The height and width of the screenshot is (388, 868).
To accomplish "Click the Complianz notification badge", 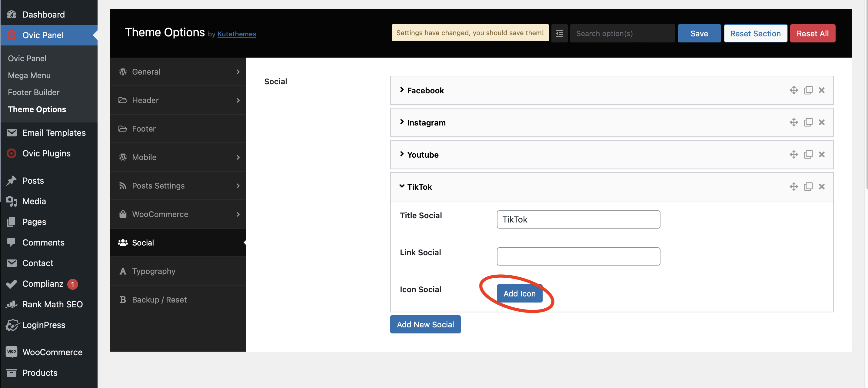I will (72, 284).
